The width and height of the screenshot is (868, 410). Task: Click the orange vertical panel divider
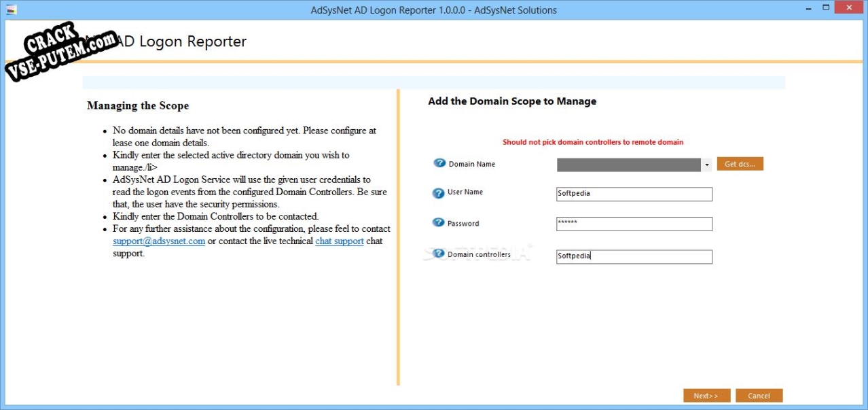398,238
